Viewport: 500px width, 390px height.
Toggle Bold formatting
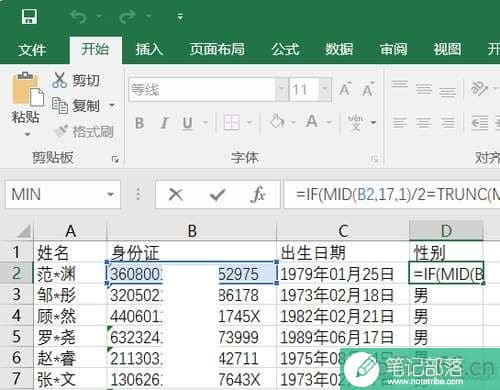click(140, 123)
